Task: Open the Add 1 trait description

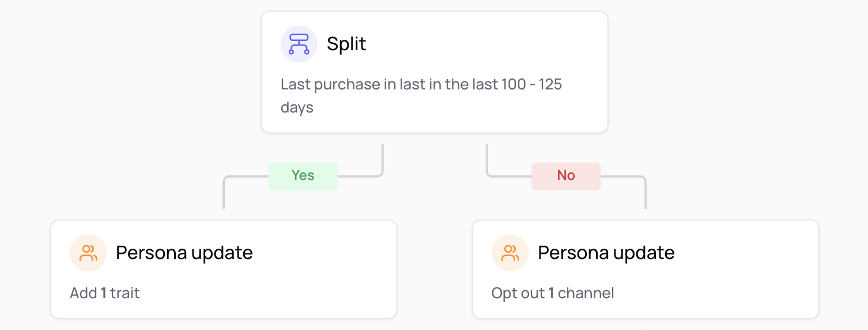Action: click(x=105, y=293)
